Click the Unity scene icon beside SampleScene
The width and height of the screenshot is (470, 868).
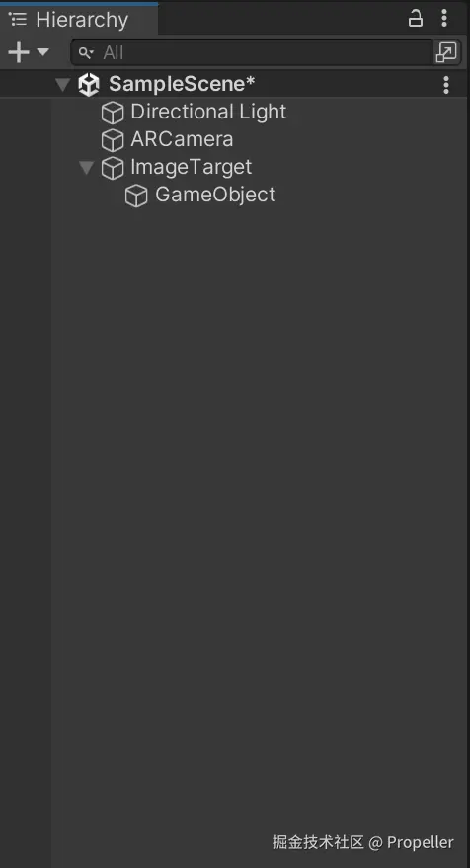pyautogui.click(x=89, y=85)
